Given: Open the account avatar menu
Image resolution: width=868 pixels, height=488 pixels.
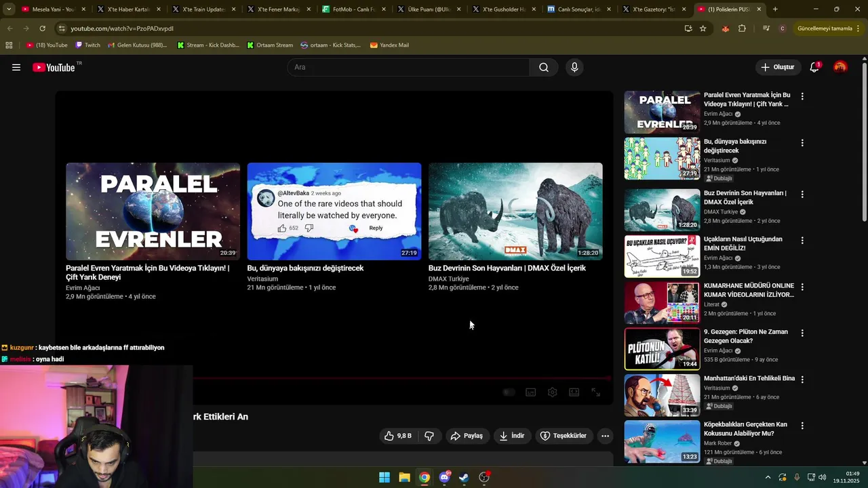Looking at the screenshot, I should [840, 67].
